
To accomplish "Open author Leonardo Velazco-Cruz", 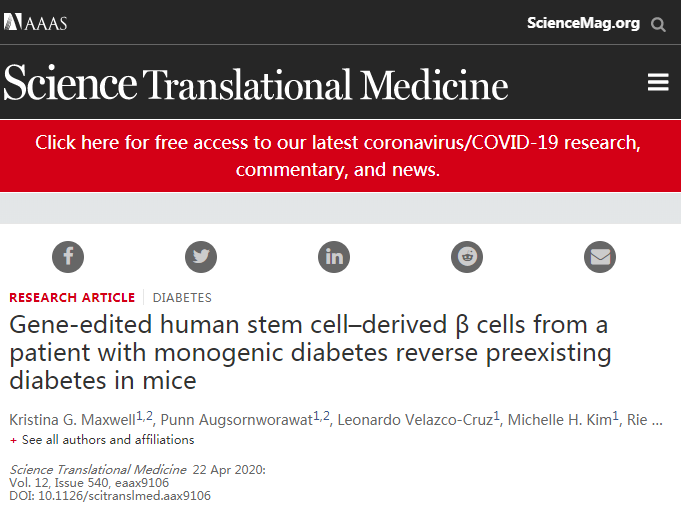I will pyautogui.click(x=415, y=420).
